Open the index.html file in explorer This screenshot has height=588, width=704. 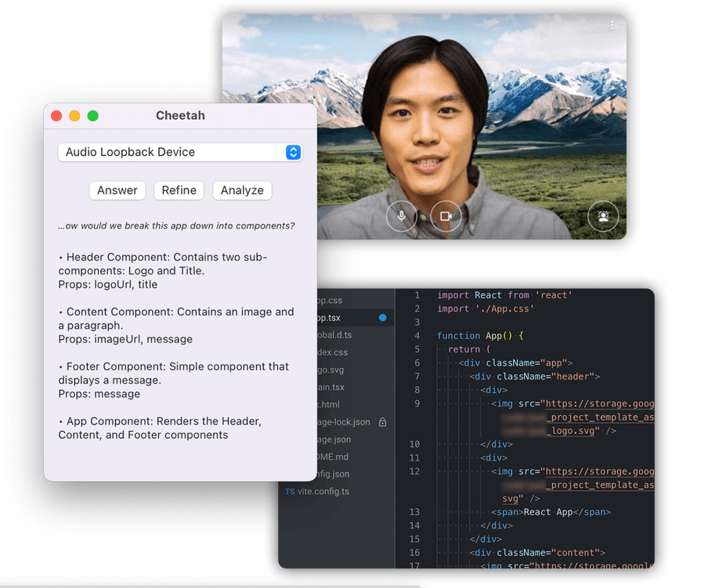coord(355,405)
